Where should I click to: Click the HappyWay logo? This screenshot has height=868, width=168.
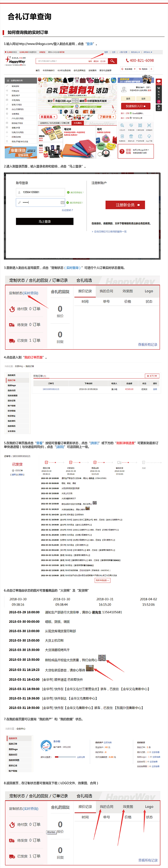(x=15, y=61)
